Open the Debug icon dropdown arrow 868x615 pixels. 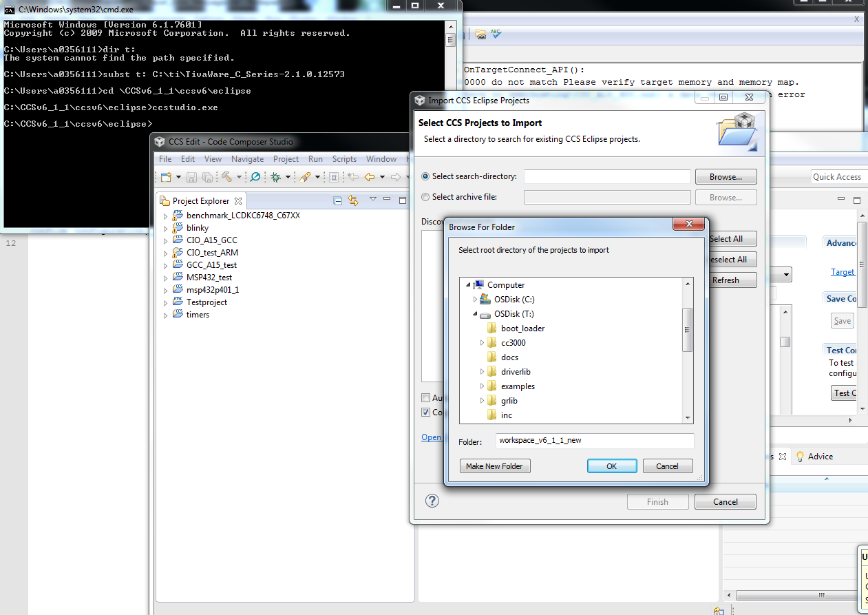(287, 178)
